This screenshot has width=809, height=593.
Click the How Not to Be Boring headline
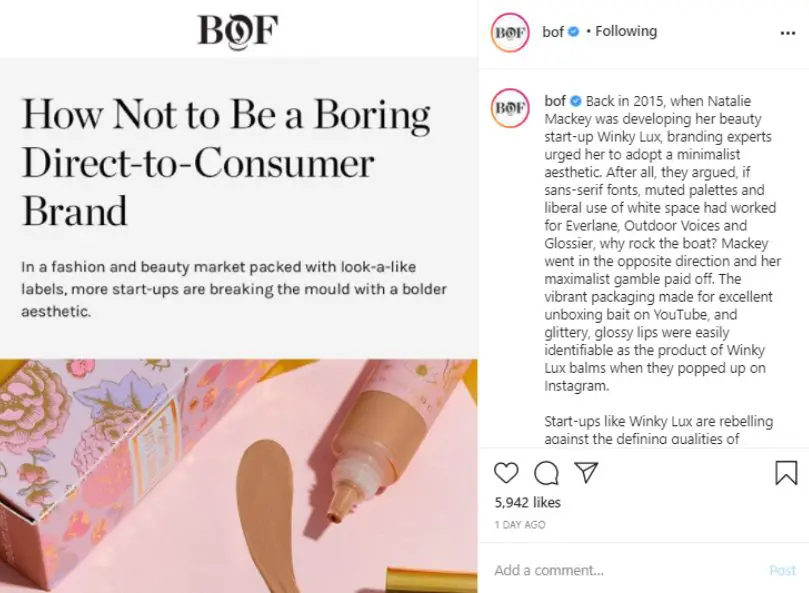click(225, 162)
